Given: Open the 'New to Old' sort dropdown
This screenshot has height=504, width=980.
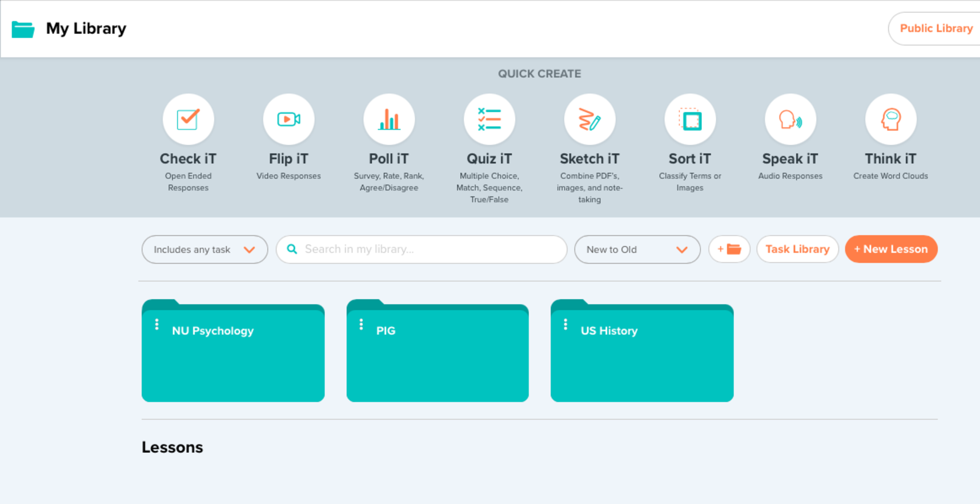Looking at the screenshot, I should [637, 249].
